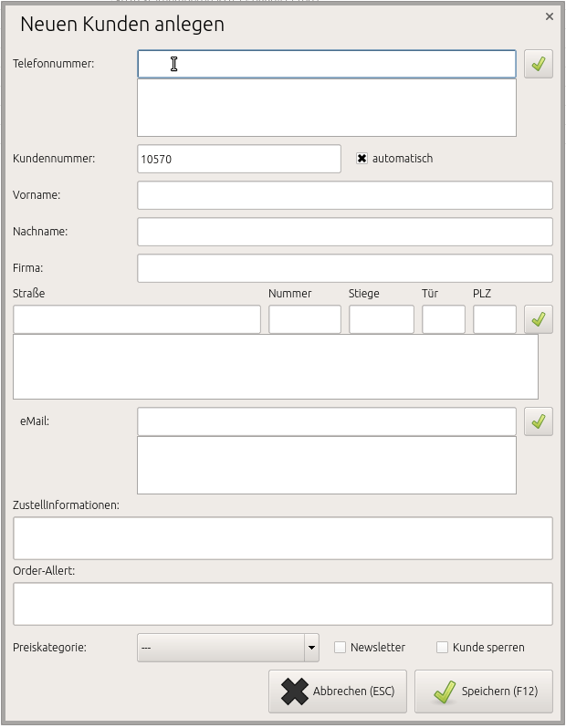Click into the Vorname text field
The height and width of the screenshot is (728, 566).
click(x=344, y=195)
